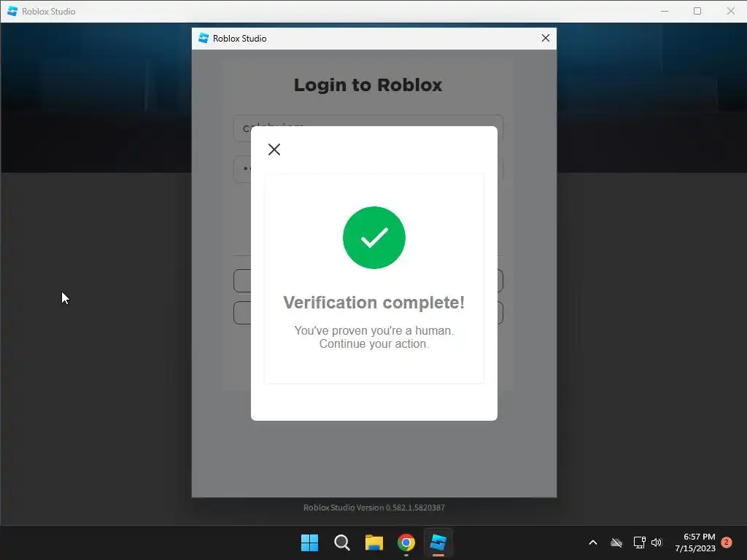This screenshot has height=560, width=747.
Task: Click the OneDrive cloud tray icon
Action: 616,542
